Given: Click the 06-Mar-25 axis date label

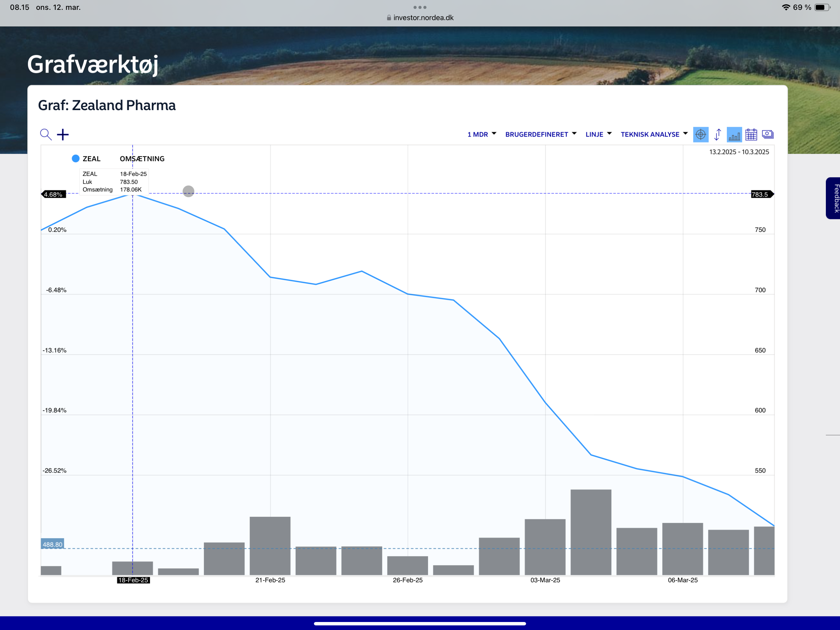Looking at the screenshot, I should 683,580.
